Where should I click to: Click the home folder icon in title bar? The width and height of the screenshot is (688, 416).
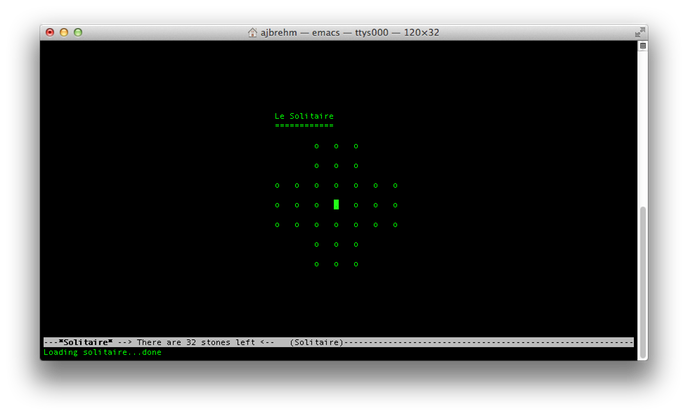pos(253,32)
